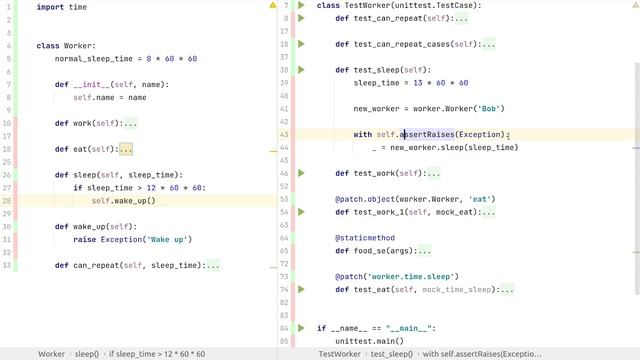Click 'def test_sleep(self):' definition

pyautogui.click(x=383, y=70)
